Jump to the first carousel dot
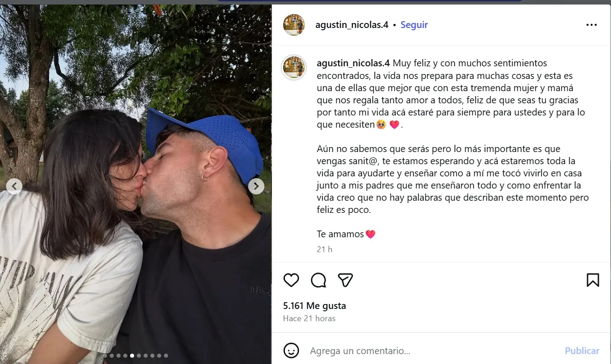The width and height of the screenshot is (611, 364). (105, 355)
